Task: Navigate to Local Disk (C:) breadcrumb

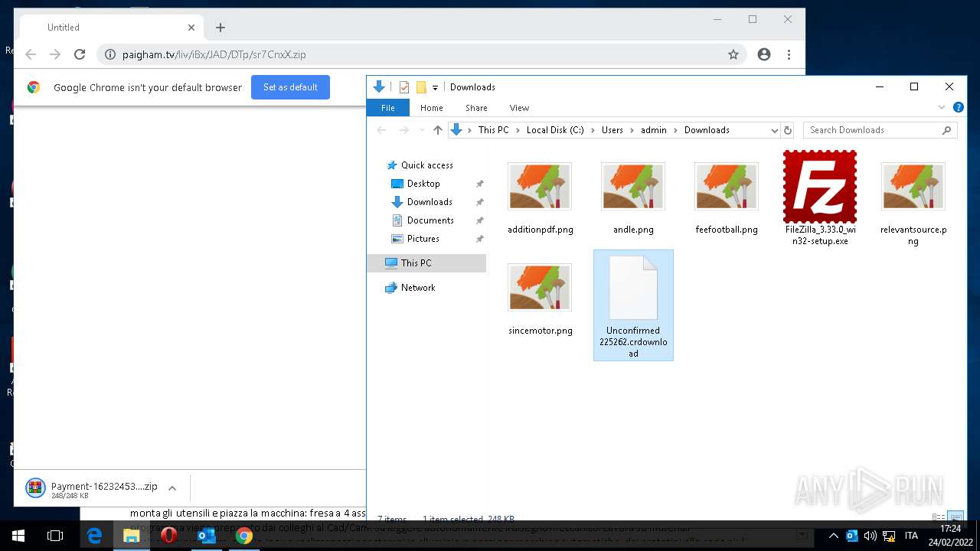Action: pos(555,130)
